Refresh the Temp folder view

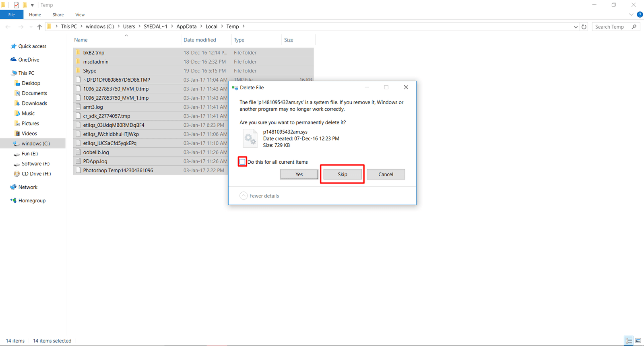[x=584, y=27]
